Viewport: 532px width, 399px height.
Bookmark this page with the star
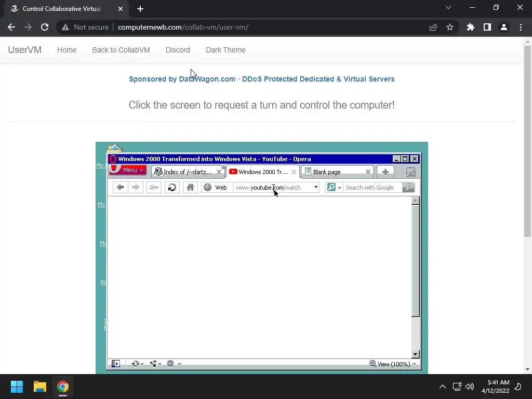(450, 27)
